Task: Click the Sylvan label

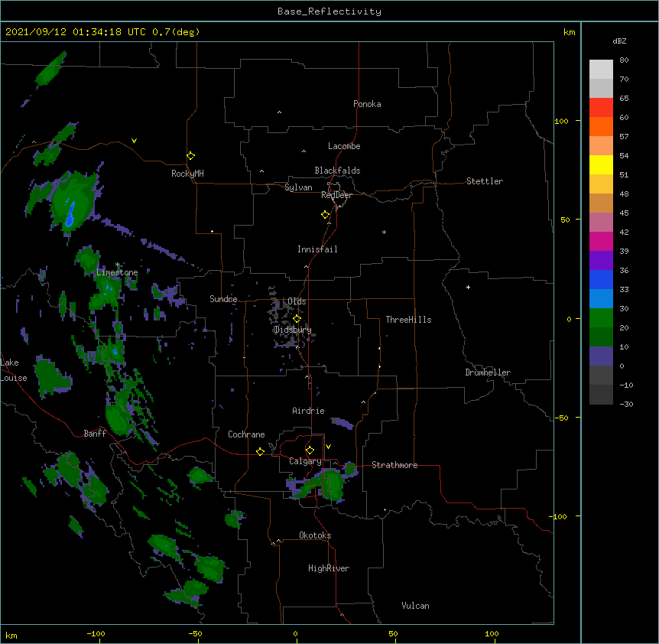Action: click(298, 187)
